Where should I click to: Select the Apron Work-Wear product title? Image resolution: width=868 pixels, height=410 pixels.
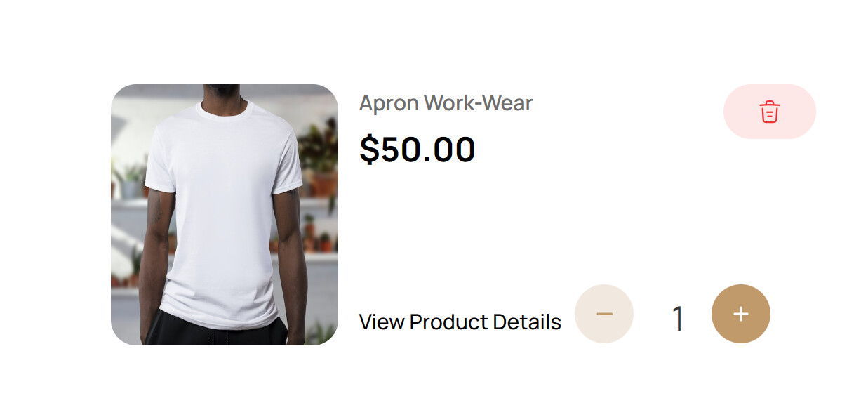[x=446, y=103]
